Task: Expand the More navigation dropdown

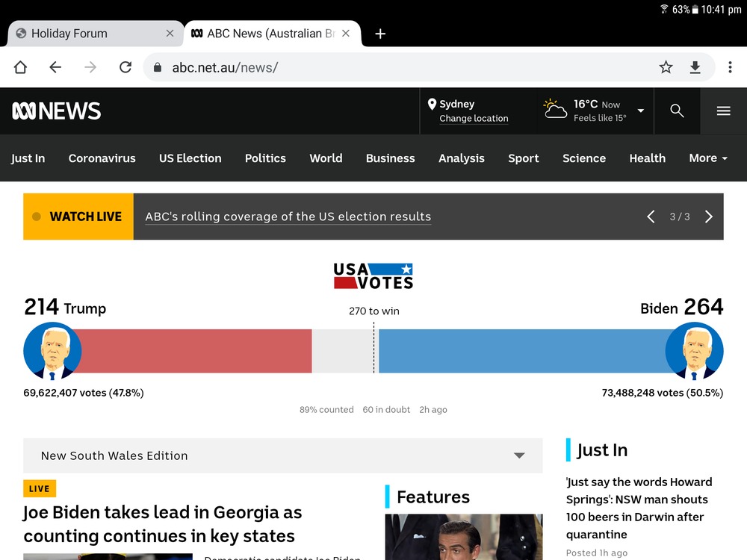Action: 708,158
